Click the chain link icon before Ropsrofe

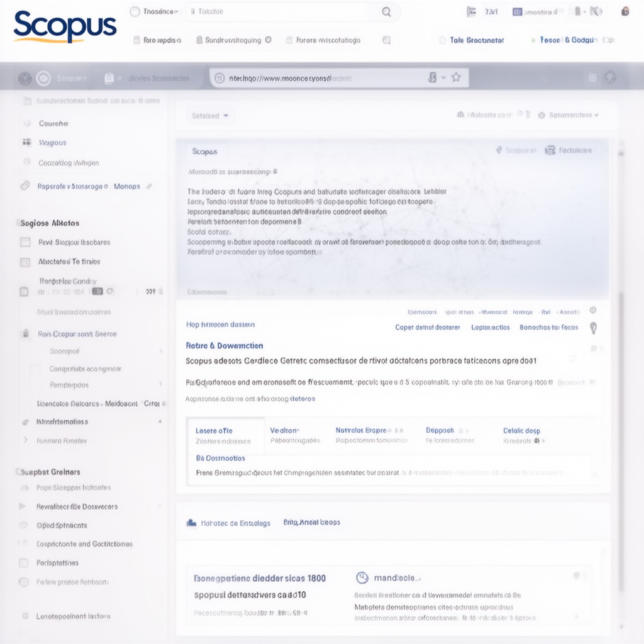[x=25, y=186]
